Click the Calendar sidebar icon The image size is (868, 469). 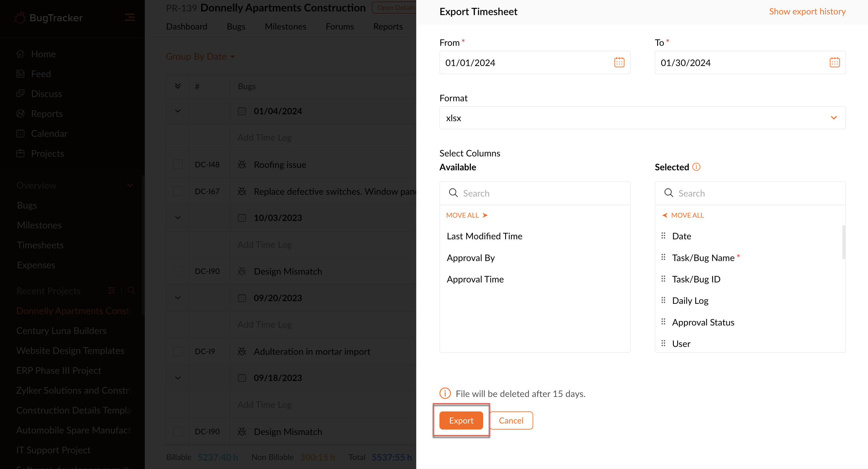point(20,133)
